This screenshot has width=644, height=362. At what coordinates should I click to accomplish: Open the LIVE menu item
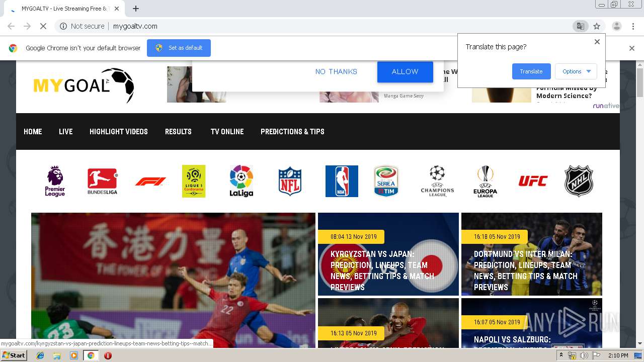click(66, 132)
